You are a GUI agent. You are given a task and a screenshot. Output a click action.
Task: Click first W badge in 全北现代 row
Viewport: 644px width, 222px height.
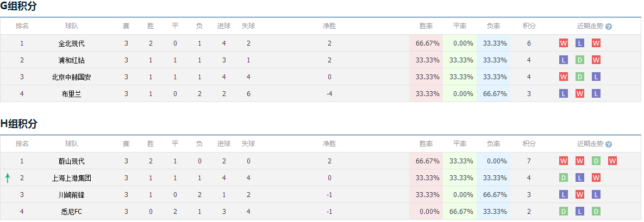pyautogui.click(x=563, y=43)
